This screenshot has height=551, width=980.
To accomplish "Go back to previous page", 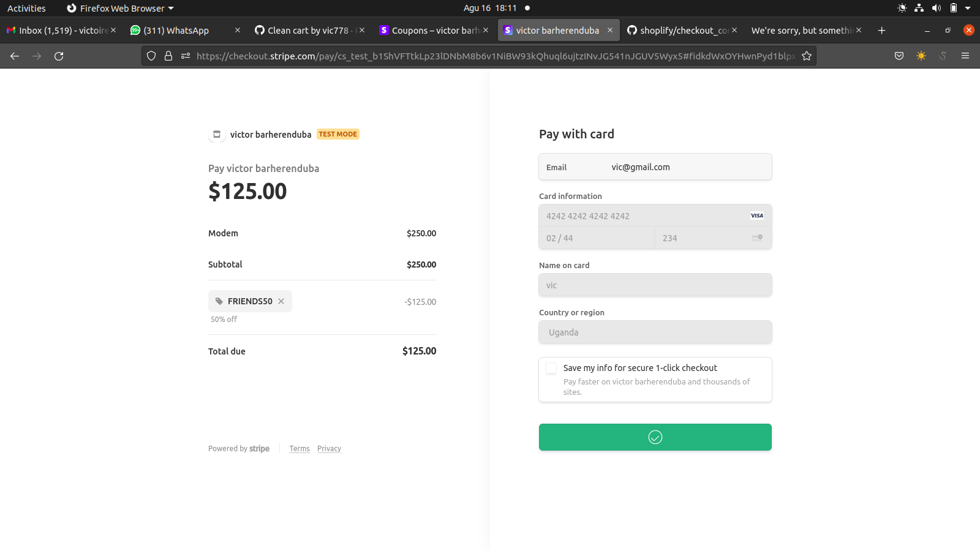I will pos(15,56).
